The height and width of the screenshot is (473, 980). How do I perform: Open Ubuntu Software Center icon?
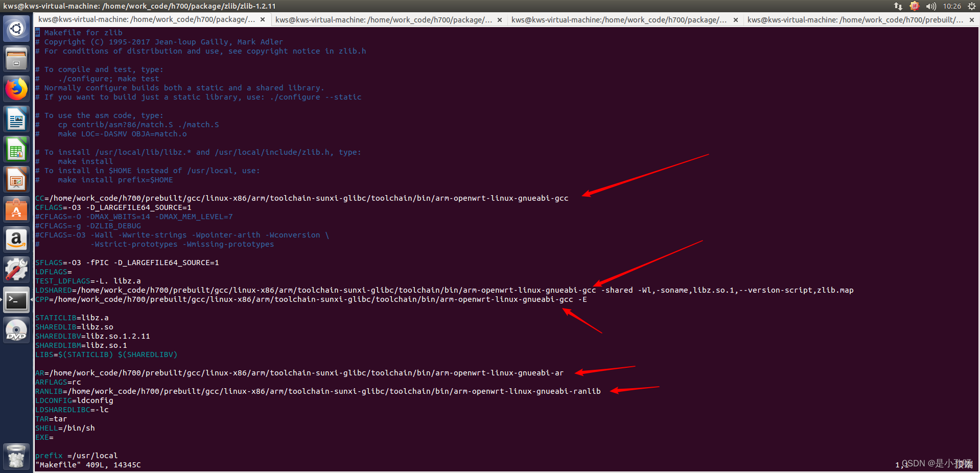pos(16,209)
